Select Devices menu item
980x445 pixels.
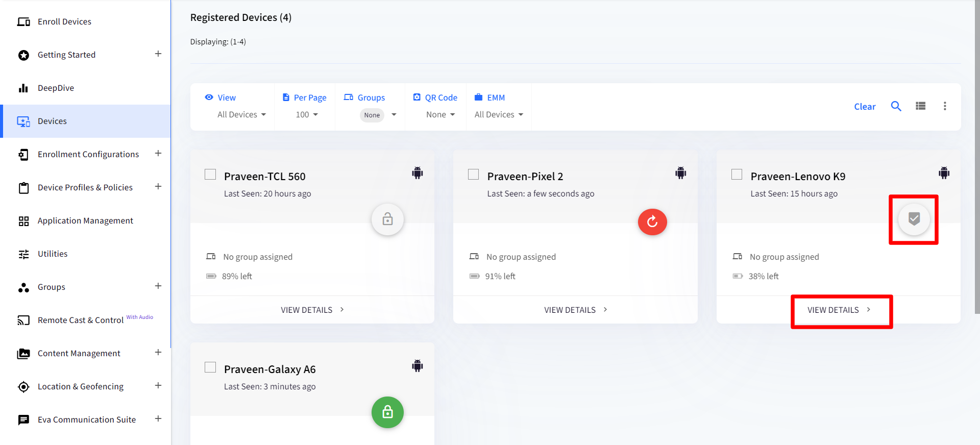click(x=85, y=121)
